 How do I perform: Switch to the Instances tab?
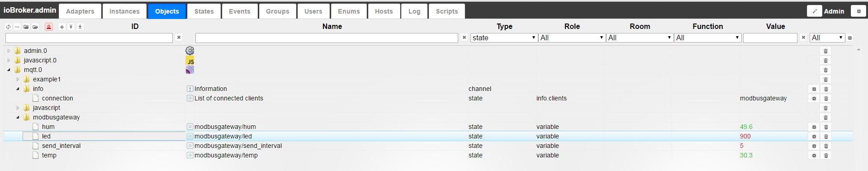[x=124, y=11]
